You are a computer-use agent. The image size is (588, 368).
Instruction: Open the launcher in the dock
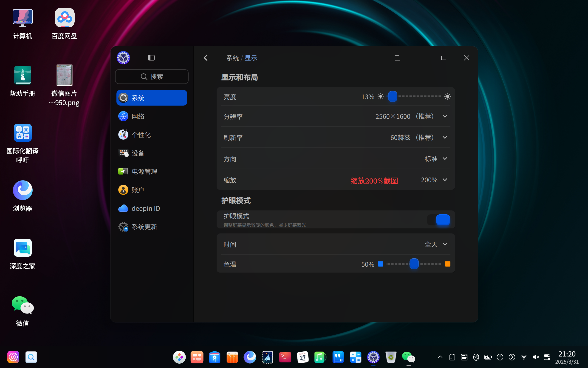179,357
